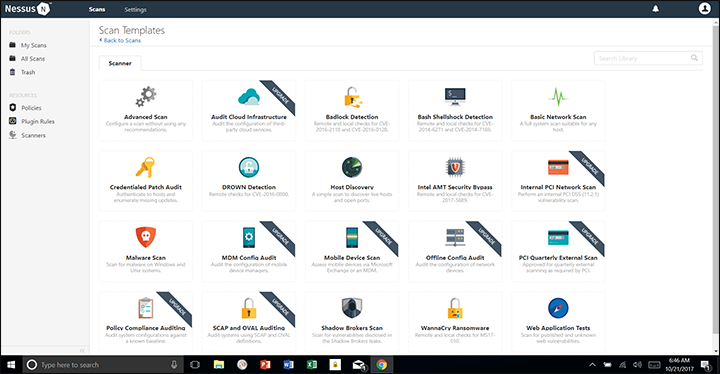Switch to Chrome on the taskbar
Image resolution: width=720 pixels, height=374 pixels.
pyautogui.click(x=382, y=365)
